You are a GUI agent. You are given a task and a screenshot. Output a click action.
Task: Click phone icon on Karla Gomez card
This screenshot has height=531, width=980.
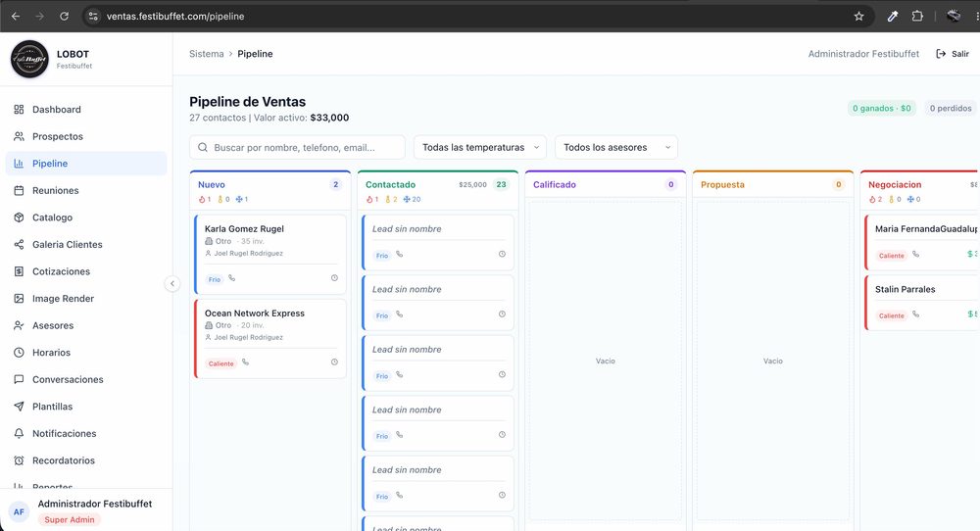(x=232, y=278)
